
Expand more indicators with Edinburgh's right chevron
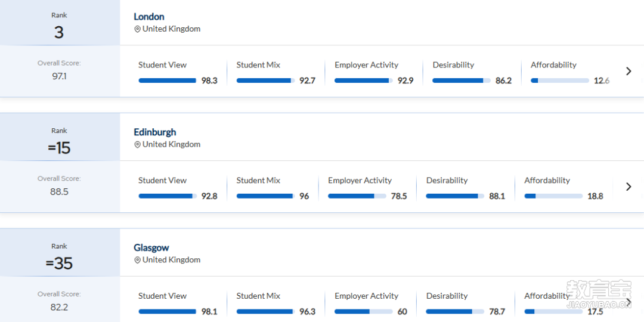(628, 187)
